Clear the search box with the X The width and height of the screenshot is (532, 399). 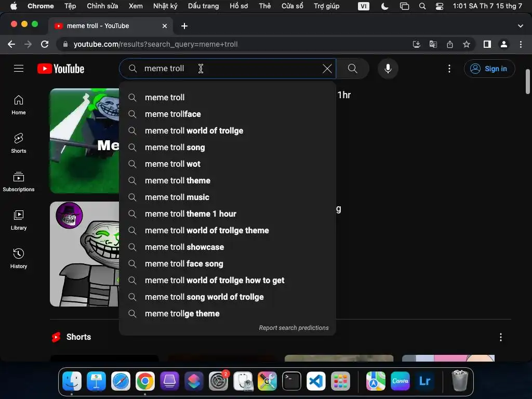coord(327,69)
